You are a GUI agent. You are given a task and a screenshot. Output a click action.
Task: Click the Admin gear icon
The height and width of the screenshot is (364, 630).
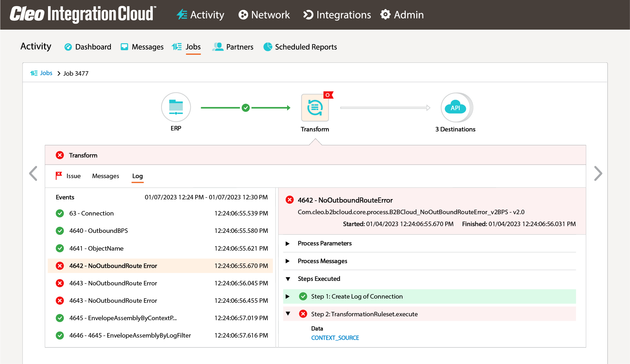click(385, 14)
